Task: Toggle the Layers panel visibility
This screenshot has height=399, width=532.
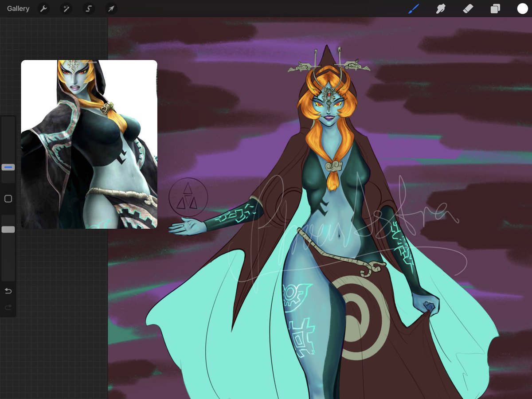Action: pos(495,8)
